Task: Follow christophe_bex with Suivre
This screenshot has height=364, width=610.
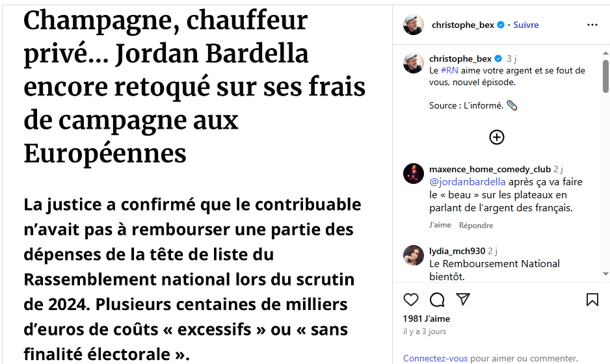Action: (x=525, y=25)
